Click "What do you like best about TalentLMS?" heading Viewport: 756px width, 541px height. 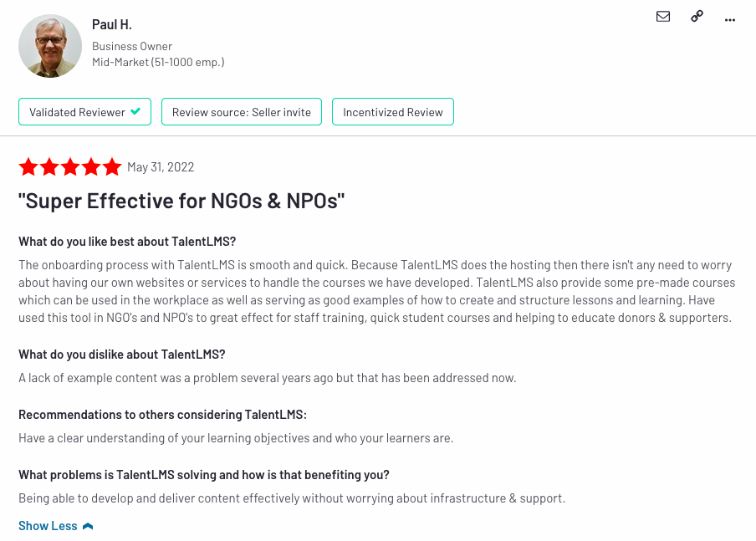tap(127, 242)
